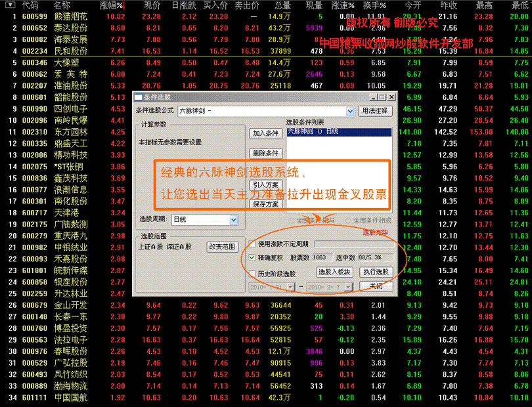The height and width of the screenshot is (407, 532).
Task: Maximize the 条件选股 dialog
Action: (382, 97)
